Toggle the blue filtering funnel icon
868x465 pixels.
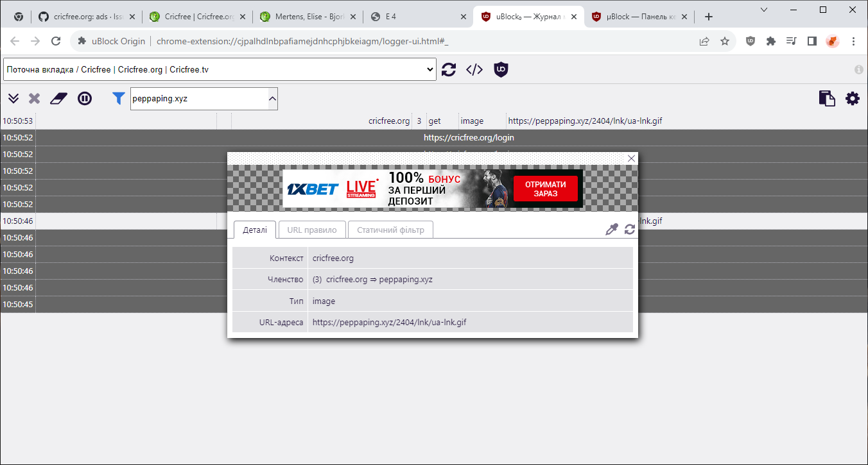[x=118, y=98]
